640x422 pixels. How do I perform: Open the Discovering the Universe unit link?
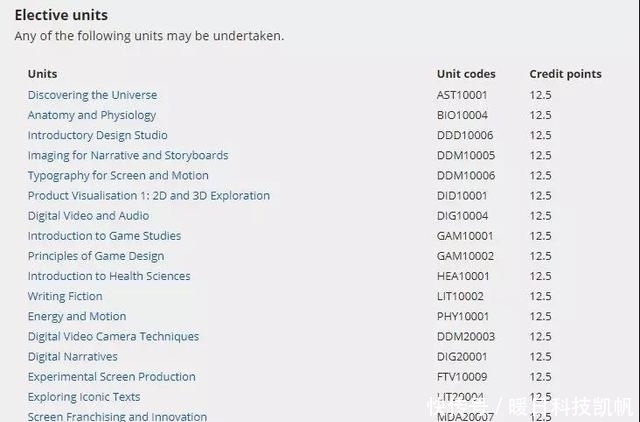(x=92, y=95)
